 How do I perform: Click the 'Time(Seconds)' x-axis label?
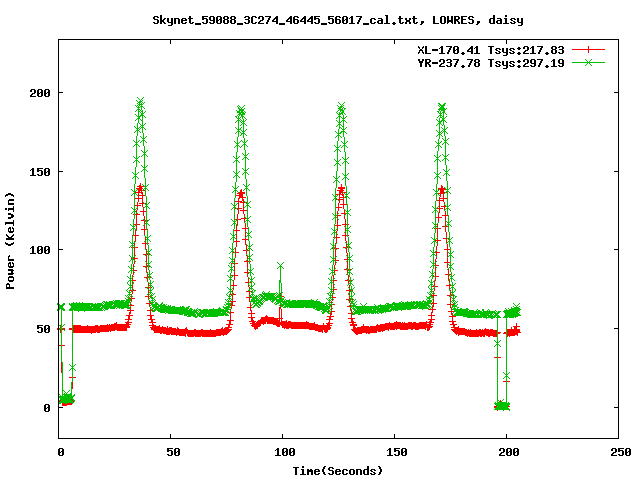coord(338,471)
